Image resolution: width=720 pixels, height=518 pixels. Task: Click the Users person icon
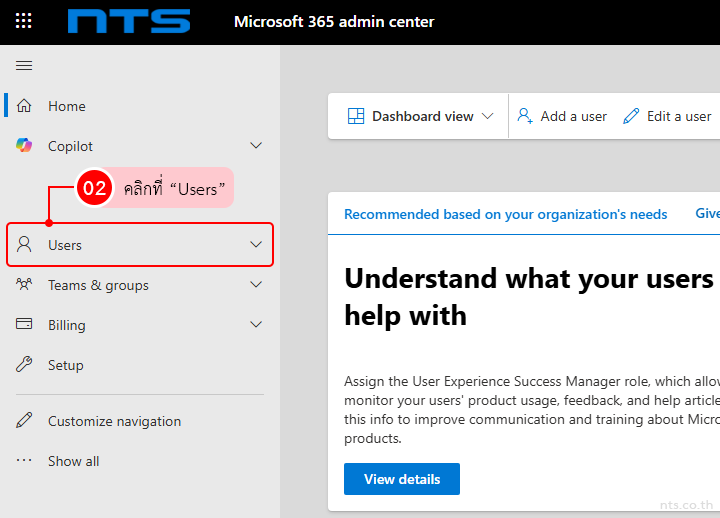[x=25, y=245]
